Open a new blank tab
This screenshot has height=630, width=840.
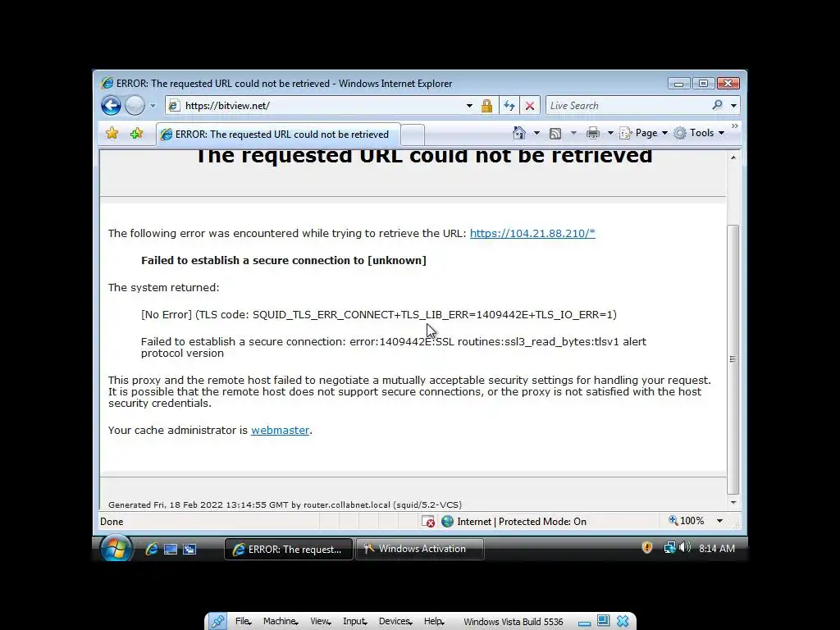413,135
